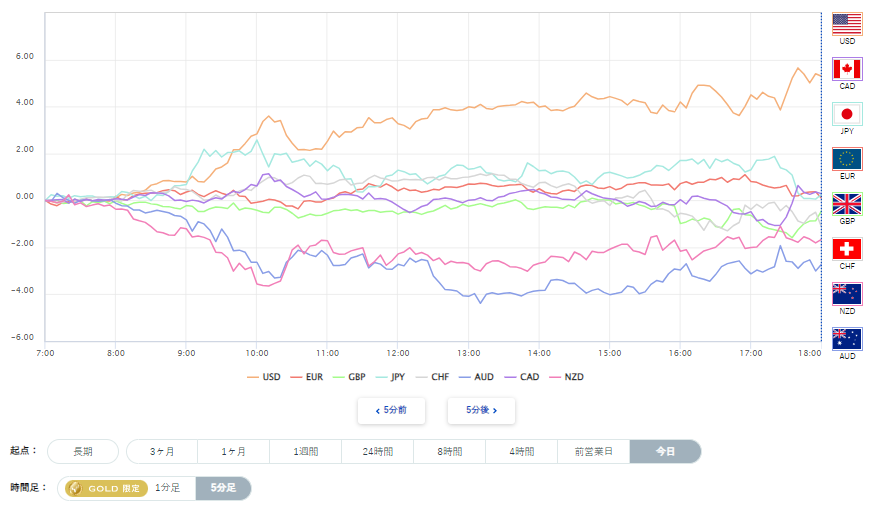Select the 1ヶ月 starting point
The width and height of the screenshot is (875, 513).
[233, 452]
